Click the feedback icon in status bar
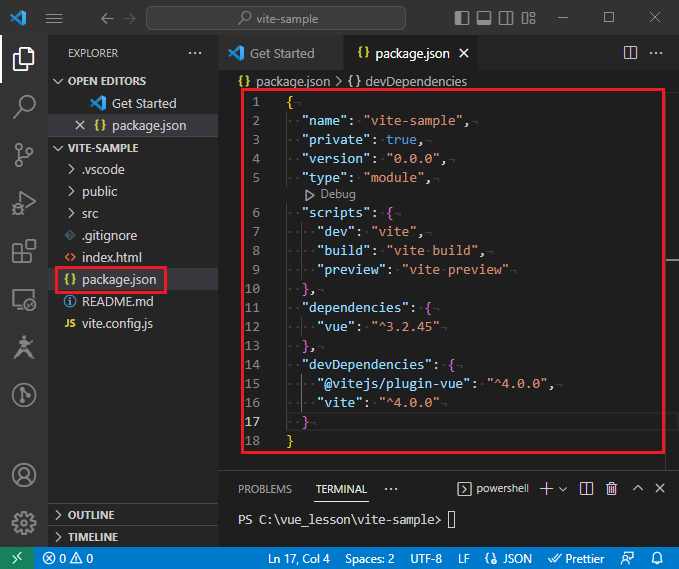This screenshot has height=569, width=679. tap(627, 558)
